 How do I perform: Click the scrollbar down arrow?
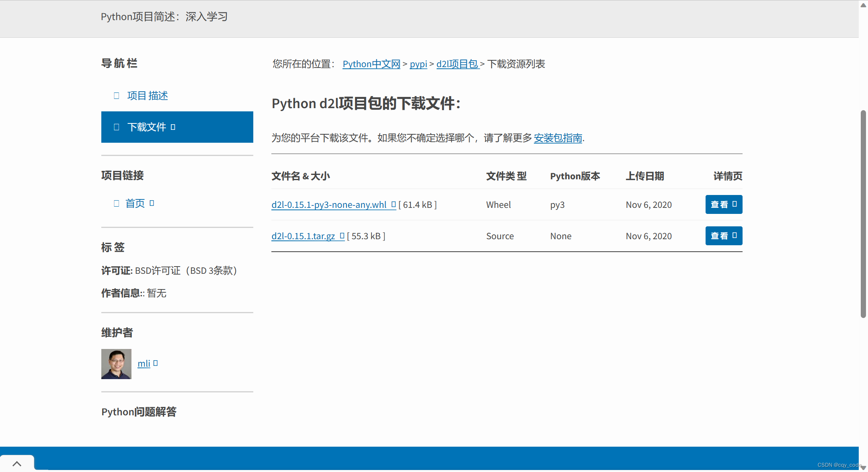[x=863, y=468]
